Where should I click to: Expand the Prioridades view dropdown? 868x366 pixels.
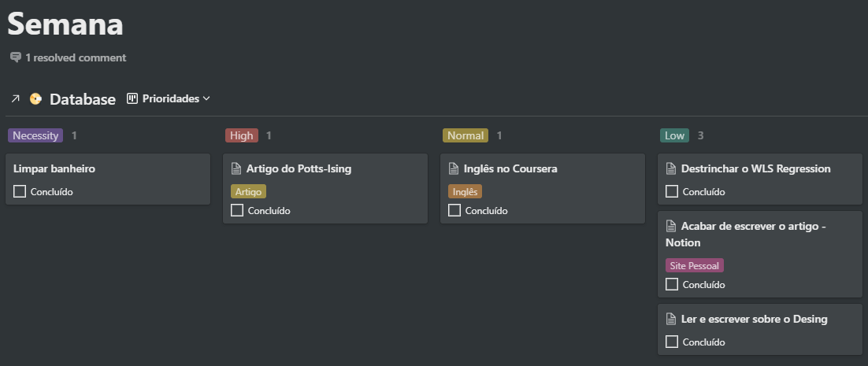[206, 99]
